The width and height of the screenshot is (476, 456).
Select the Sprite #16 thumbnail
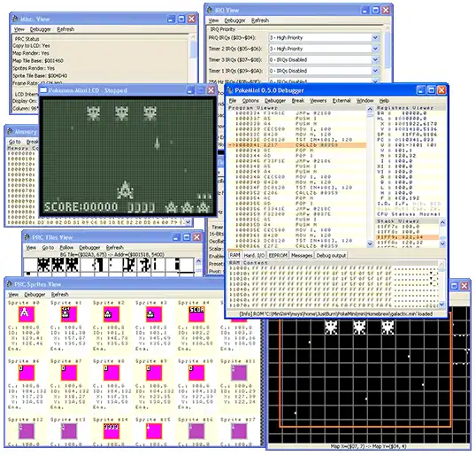(196, 431)
